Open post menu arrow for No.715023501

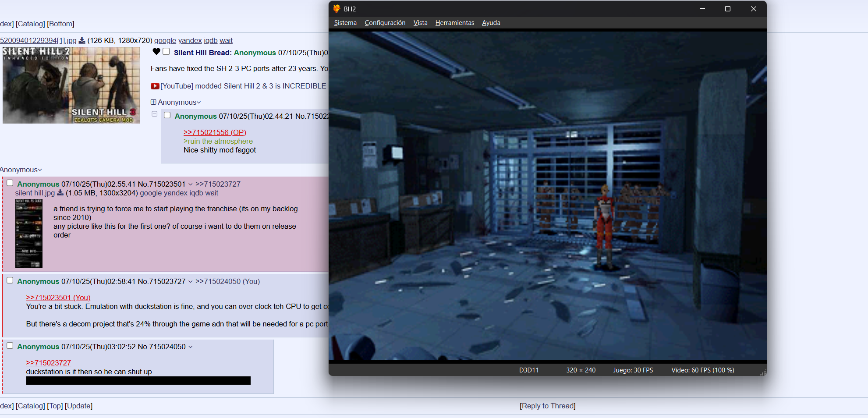191,184
